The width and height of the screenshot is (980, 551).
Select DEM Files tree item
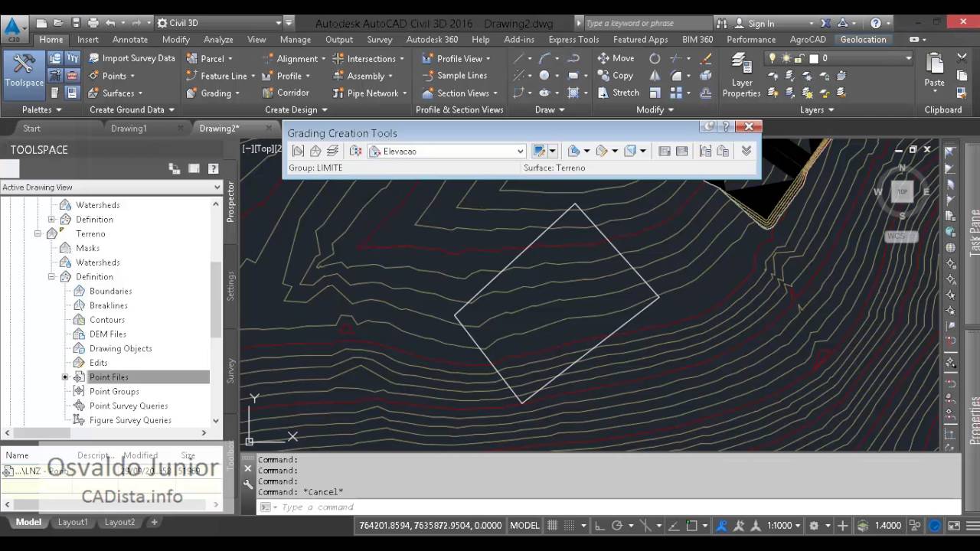tap(107, 334)
